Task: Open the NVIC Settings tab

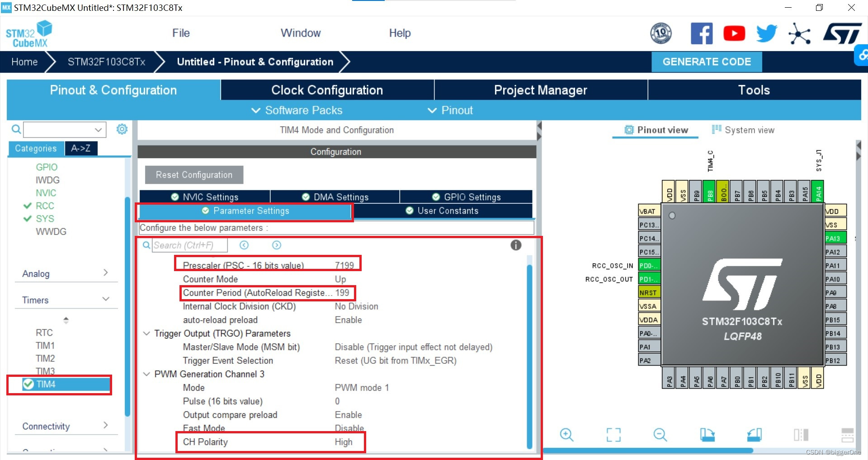Action: tap(205, 197)
